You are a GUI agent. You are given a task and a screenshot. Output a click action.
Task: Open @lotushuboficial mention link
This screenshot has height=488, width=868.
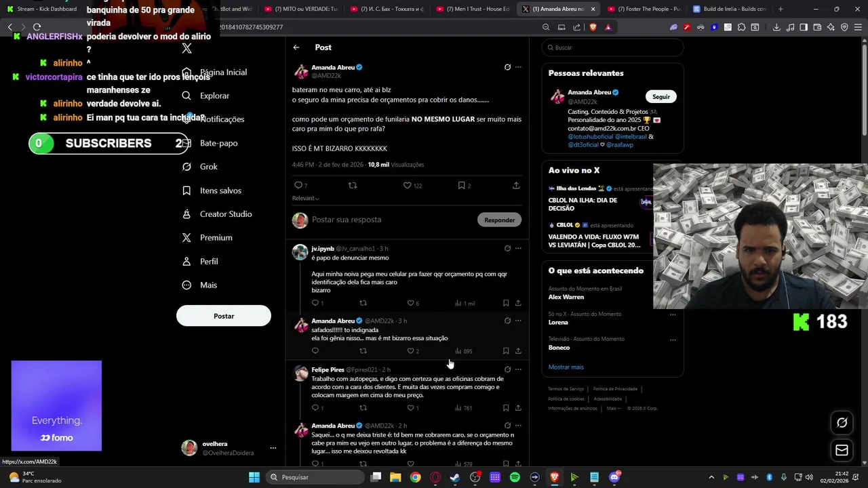point(590,136)
